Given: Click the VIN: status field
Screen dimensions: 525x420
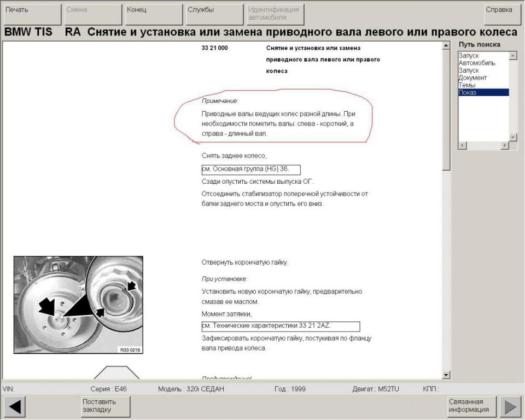Looking at the screenshot, I should tap(9, 389).
